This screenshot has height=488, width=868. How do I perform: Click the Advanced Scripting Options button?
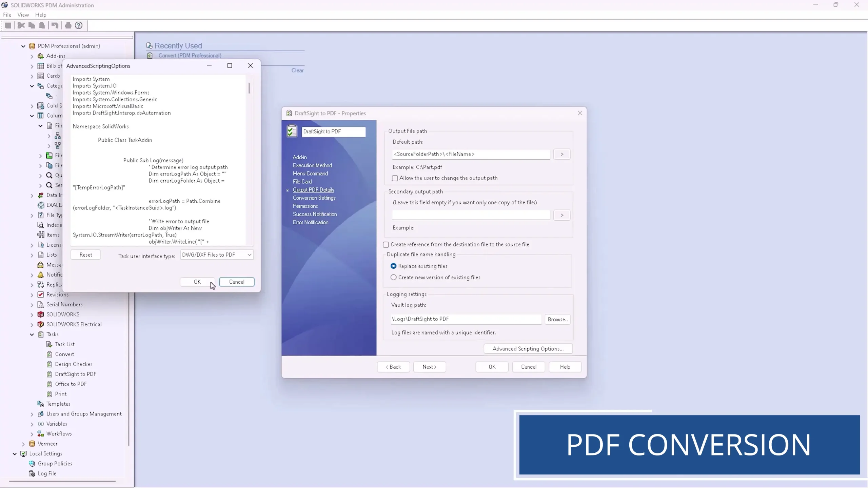pyautogui.click(x=528, y=348)
